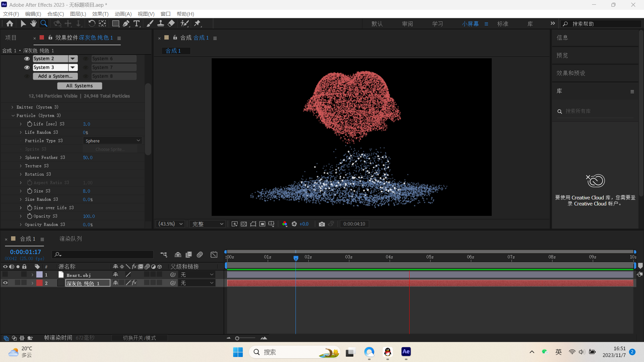Open the Particle Type S3 Sphere dropdown
Image resolution: width=644 pixels, height=362 pixels.
point(113,141)
